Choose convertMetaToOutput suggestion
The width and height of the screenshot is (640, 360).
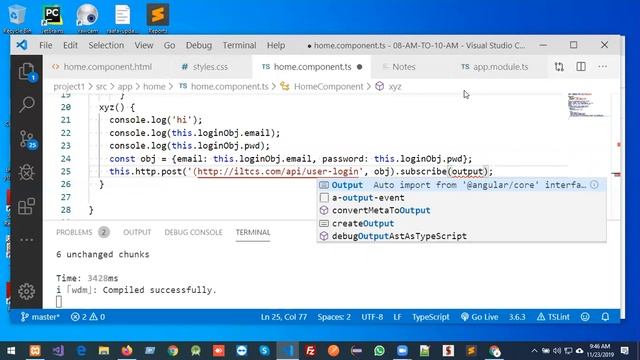(x=461, y=211)
